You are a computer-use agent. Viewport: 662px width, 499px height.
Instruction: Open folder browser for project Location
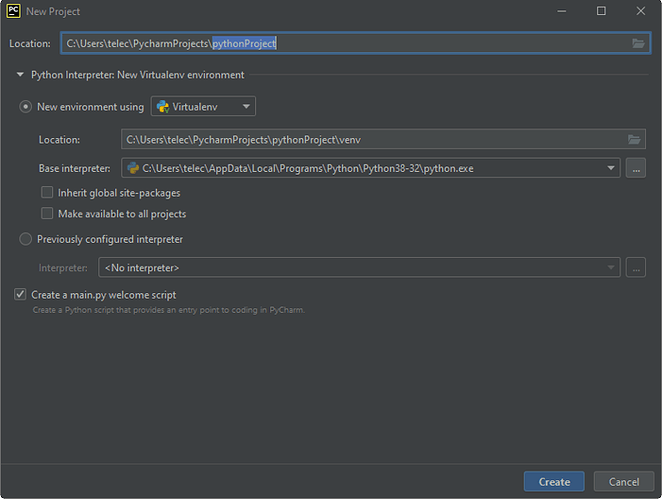click(x=638, y=43)
